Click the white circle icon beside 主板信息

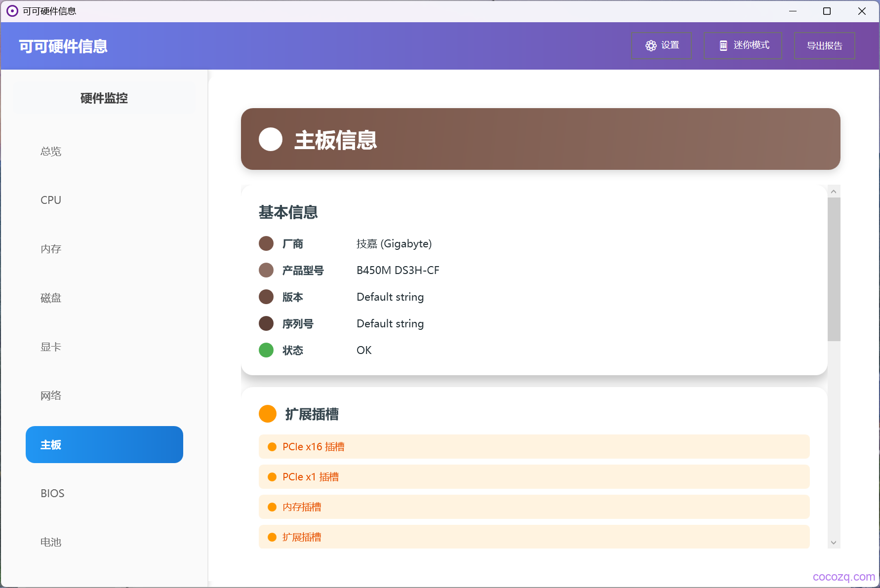click(271, 139)
